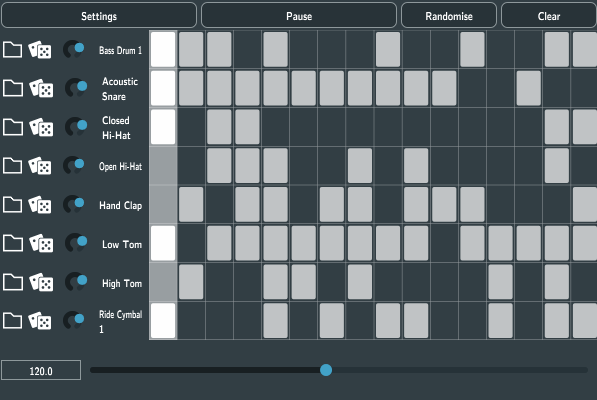
Task: Open sample folder for Ride Cymbal 1
Action: click(x=12, y=320)
